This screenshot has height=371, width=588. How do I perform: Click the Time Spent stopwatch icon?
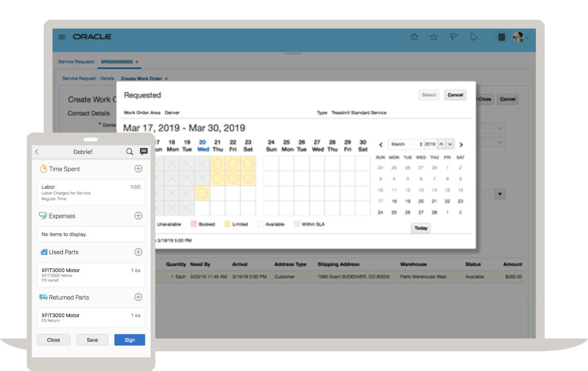[x=43, y=169]
